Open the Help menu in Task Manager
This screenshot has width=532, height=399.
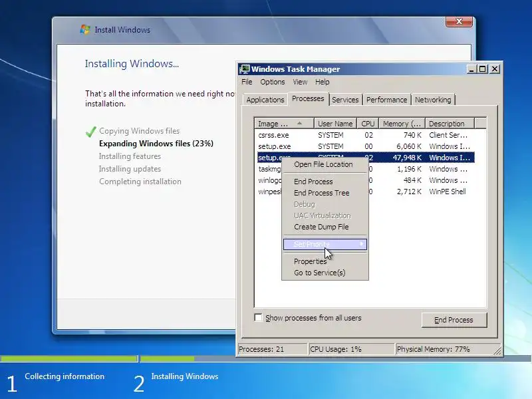pos(322,82)
